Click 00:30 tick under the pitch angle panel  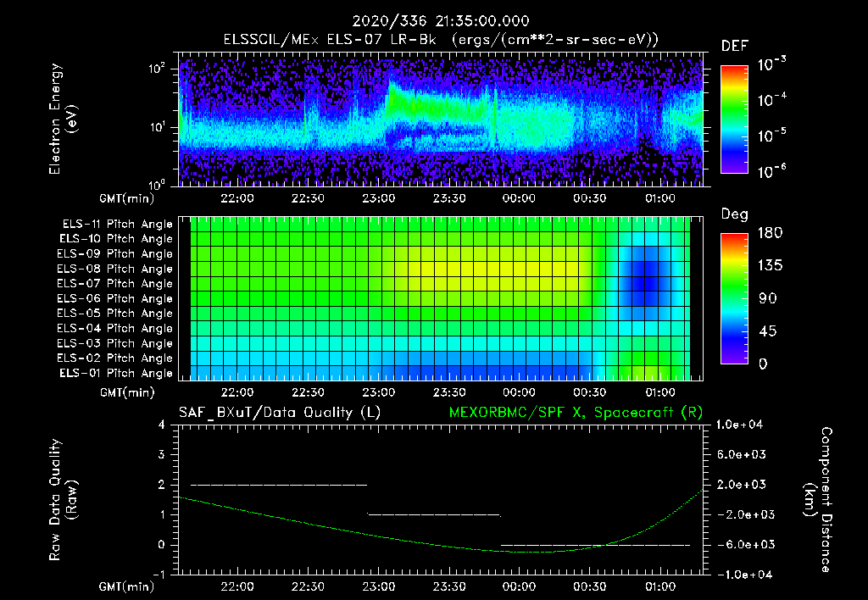[x=590, y=392]
